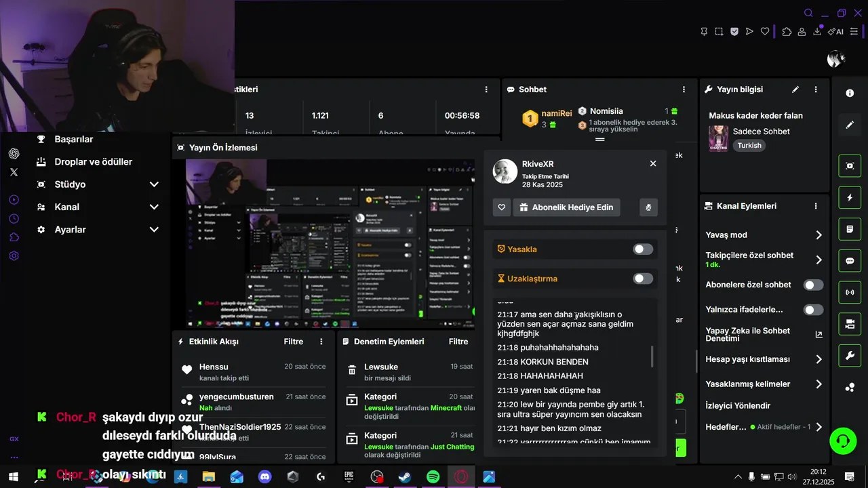Open Hedefler active goals arrow
The height and width of the screenshot is (488, 868).
click(818, 427)
